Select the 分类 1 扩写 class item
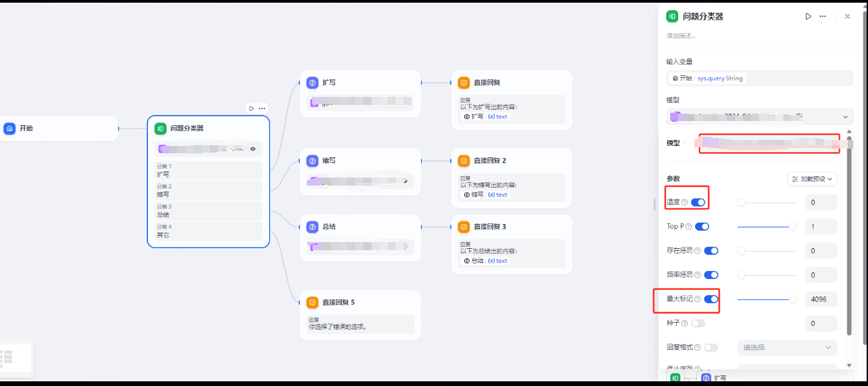Viewport: 868px width, 386px height. point(208,170)
